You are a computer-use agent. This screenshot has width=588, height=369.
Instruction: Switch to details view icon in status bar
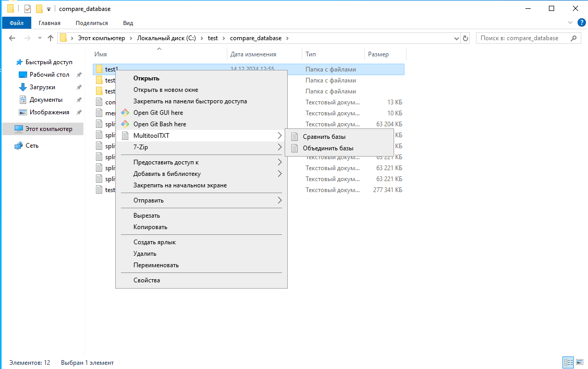[568, 362]
